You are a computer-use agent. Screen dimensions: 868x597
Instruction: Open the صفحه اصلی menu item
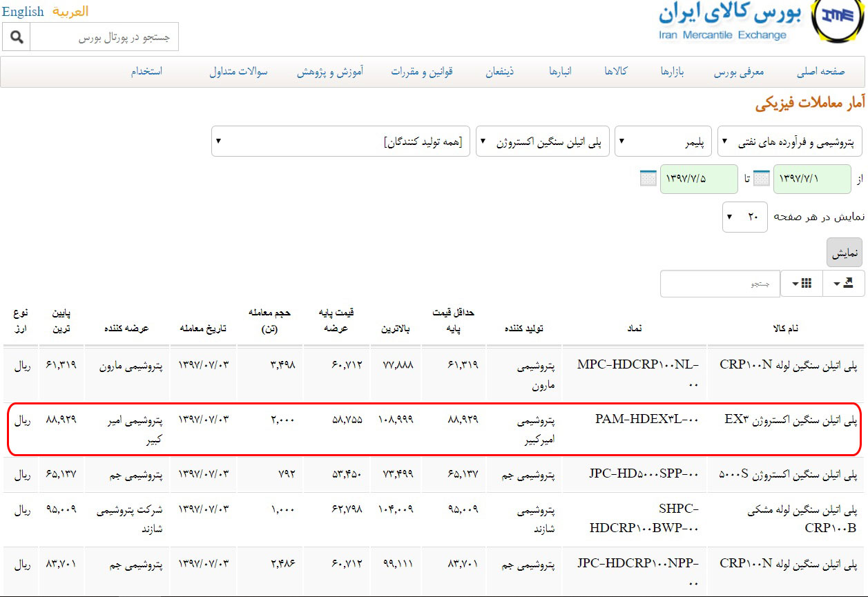821,72
